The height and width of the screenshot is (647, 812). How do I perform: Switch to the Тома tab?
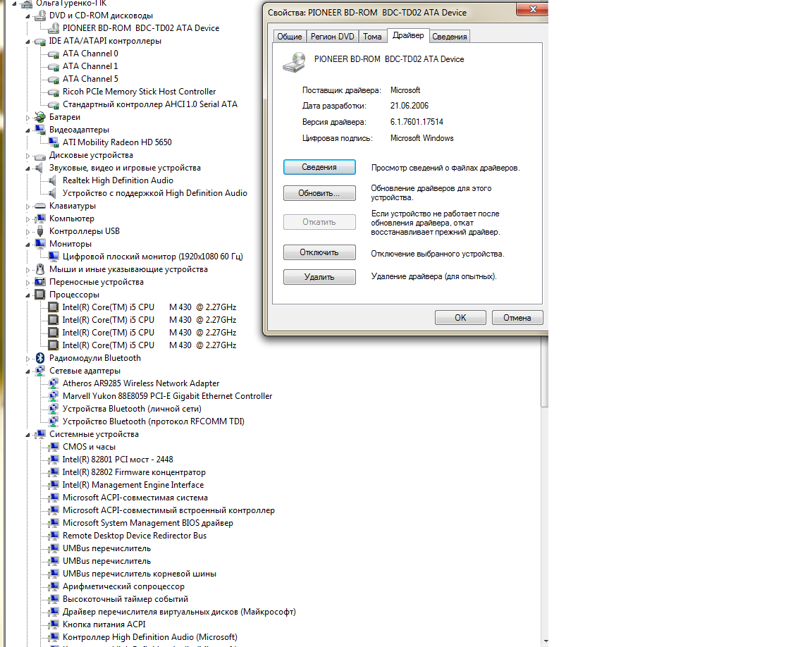coord(372,36)
